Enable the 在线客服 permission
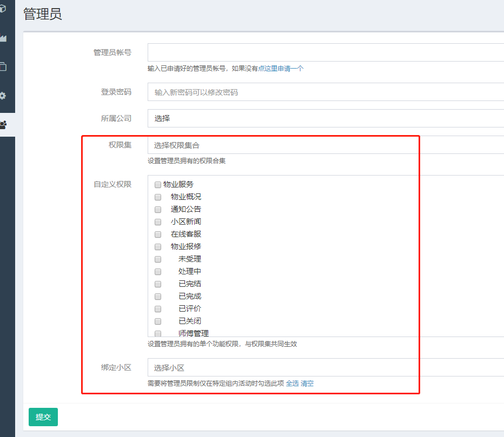This screenshot has height=437, width=504. (x=157, y=234)
